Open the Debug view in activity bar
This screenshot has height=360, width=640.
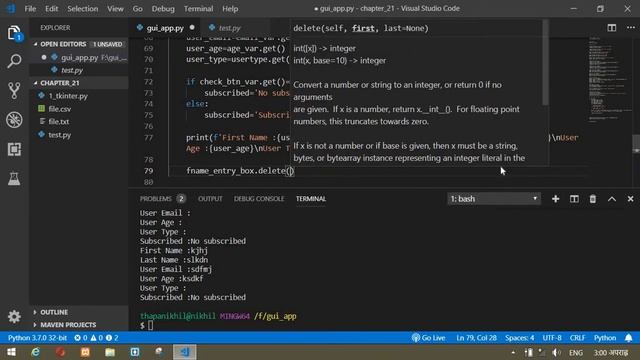pos(14,120)
